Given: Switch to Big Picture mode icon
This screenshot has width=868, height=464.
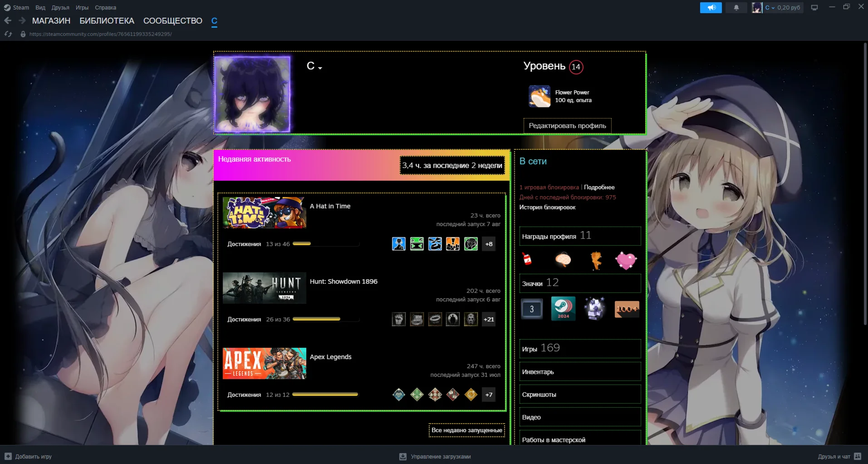Looking at the screenshot, I should point(814,7).
